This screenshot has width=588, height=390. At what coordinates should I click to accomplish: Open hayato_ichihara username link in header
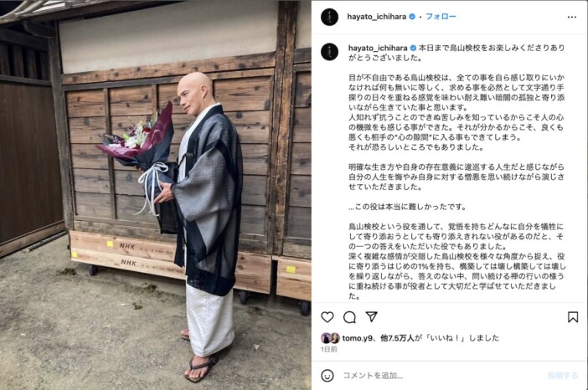376,17
